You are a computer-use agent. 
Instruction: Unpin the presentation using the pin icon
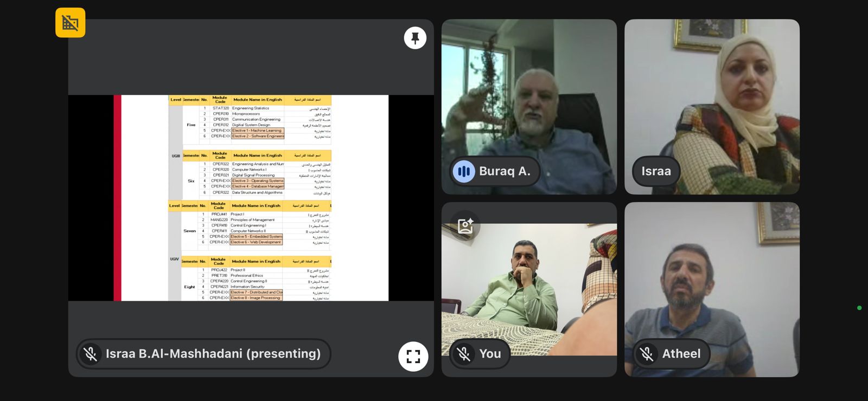tap(415, 38)
